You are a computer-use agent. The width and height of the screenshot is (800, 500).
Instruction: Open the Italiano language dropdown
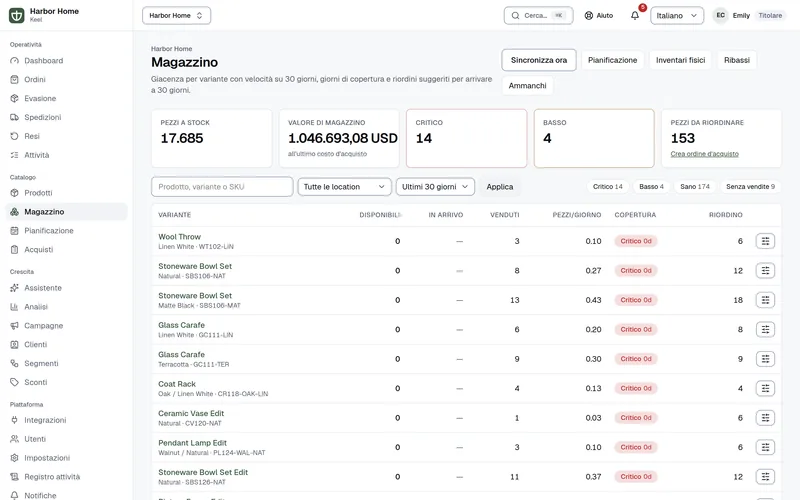[x=677, y=15]
